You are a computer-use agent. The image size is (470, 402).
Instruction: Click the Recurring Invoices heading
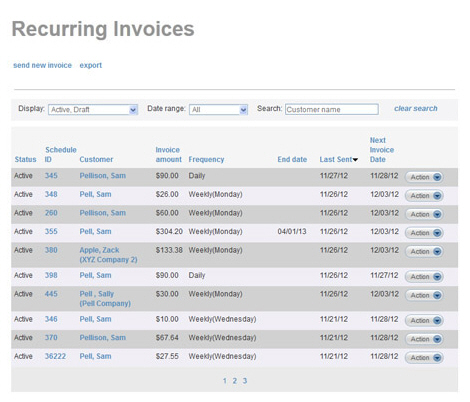tap(103, 29)
